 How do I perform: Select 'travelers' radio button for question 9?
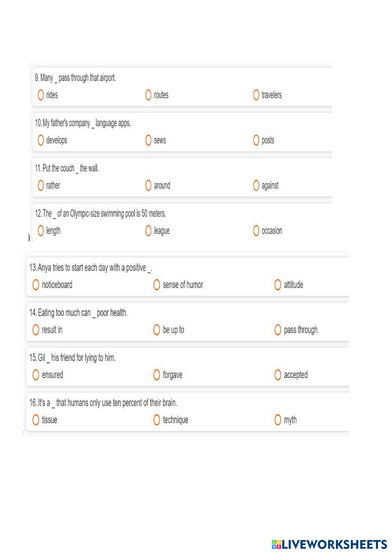256,95
